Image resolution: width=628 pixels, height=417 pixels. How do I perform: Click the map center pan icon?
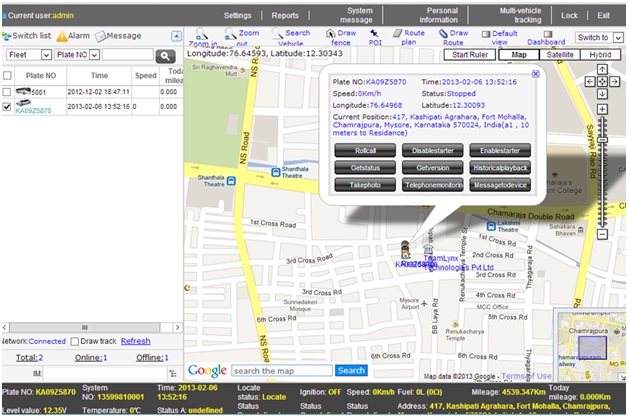click(x=602, y=82)
